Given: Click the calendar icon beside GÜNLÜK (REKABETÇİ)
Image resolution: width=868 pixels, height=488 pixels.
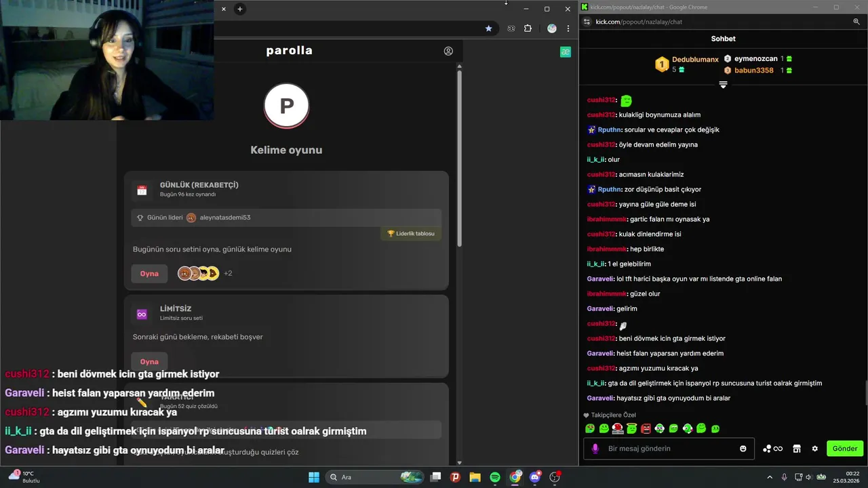Looking at the screenshot, I should click(142, 190).
